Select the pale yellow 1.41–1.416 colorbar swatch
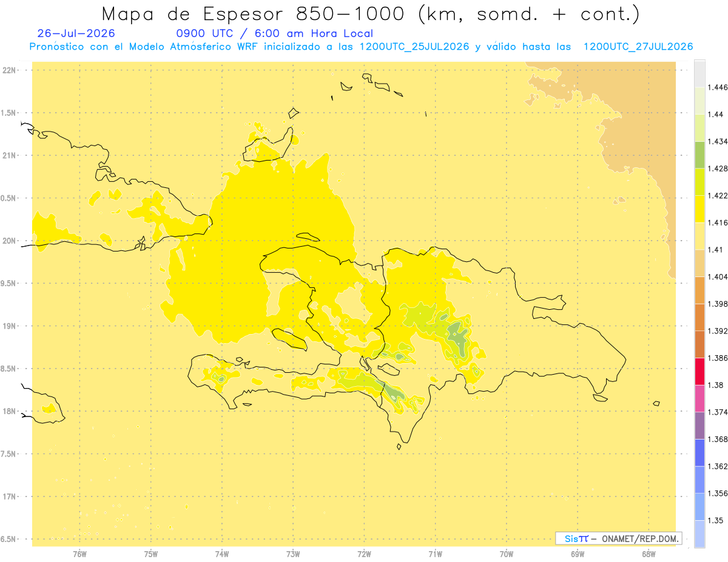Screen dimensions: 728x562 (x=699, y=236)
